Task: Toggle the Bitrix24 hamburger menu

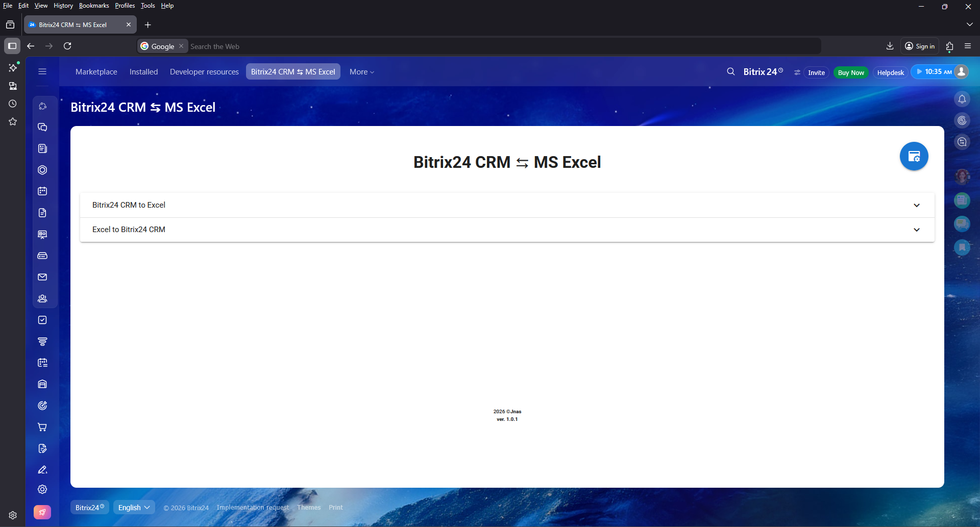Action: 42,72
